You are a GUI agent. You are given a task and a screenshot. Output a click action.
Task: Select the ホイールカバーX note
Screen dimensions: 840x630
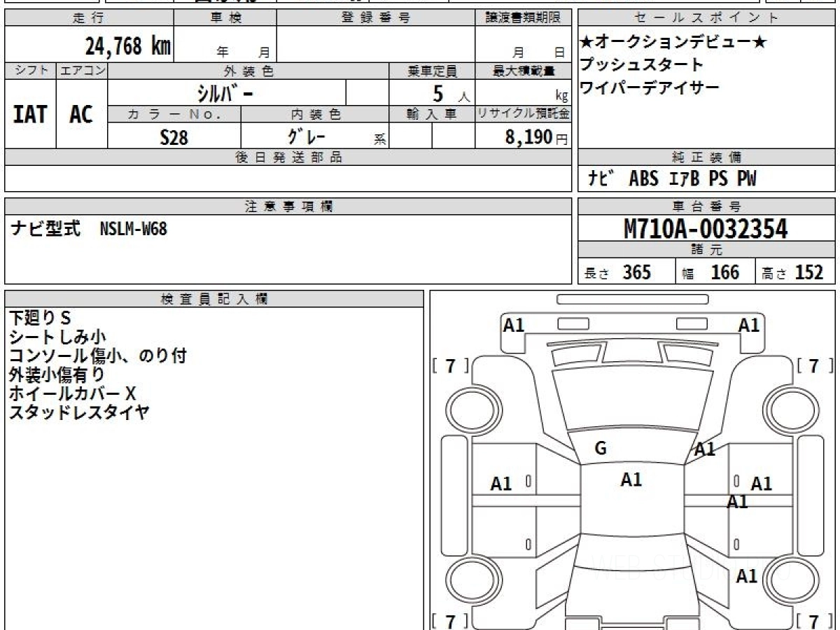click(72, 393)
